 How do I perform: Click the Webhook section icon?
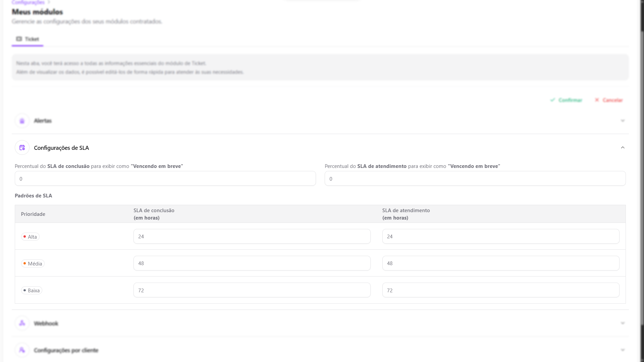pyautogui.click(x=22, y=323)
